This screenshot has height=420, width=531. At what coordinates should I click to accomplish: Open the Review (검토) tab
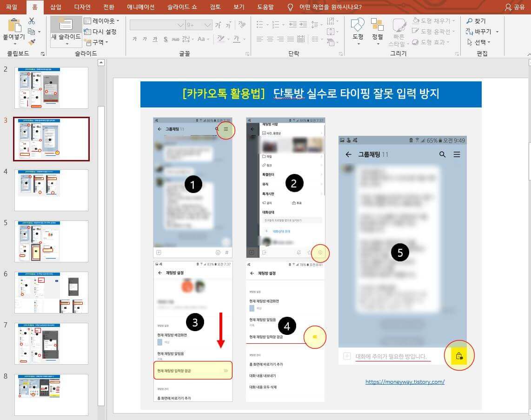tap(215, 7)
